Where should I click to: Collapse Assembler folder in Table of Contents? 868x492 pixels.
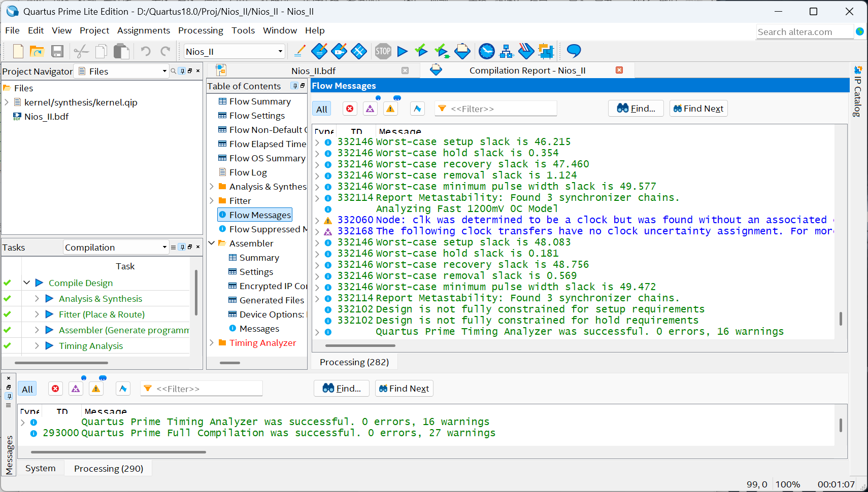[212, 243]
